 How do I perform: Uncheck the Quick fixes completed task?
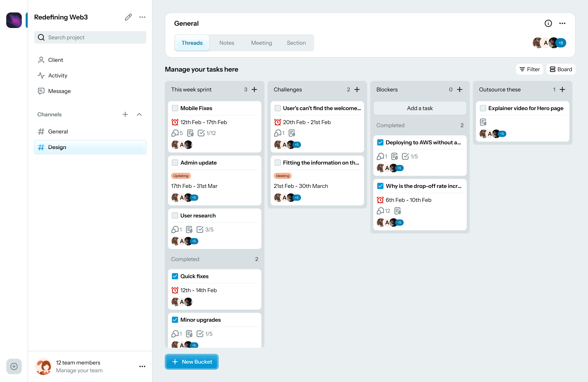pyautogui.click(x=175, y=276)
